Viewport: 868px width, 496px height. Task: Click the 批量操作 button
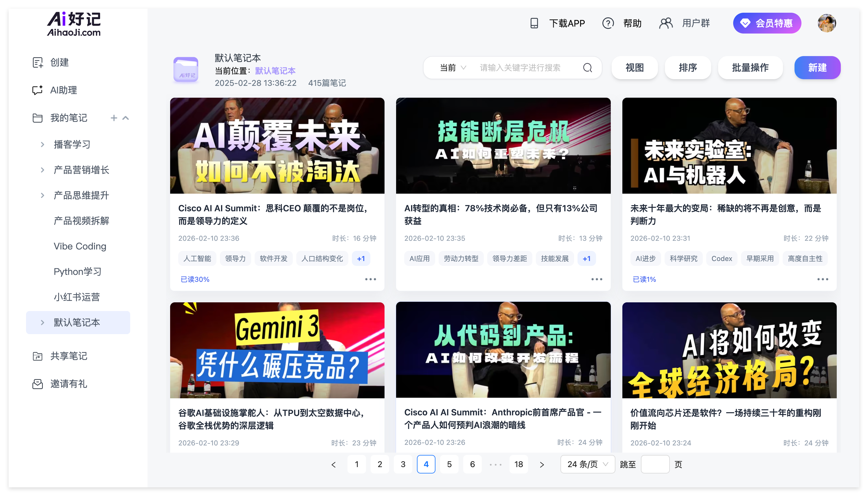[x=750, y=67]
